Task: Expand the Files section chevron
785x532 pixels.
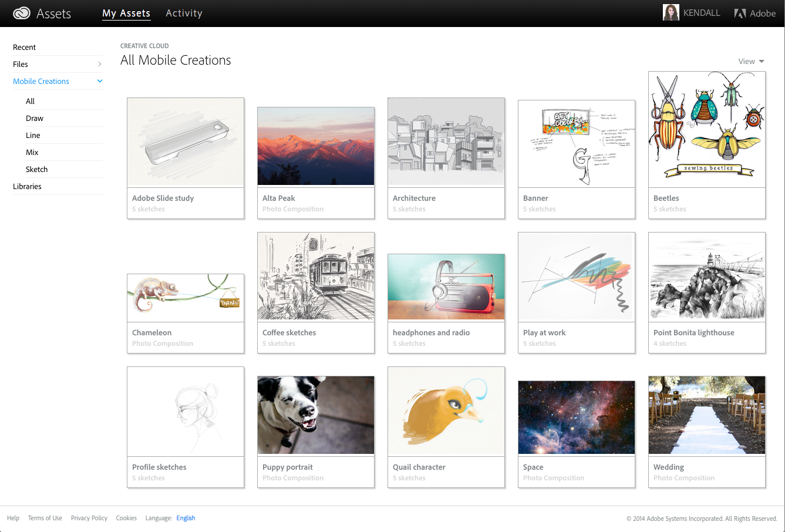Action: 100,64
